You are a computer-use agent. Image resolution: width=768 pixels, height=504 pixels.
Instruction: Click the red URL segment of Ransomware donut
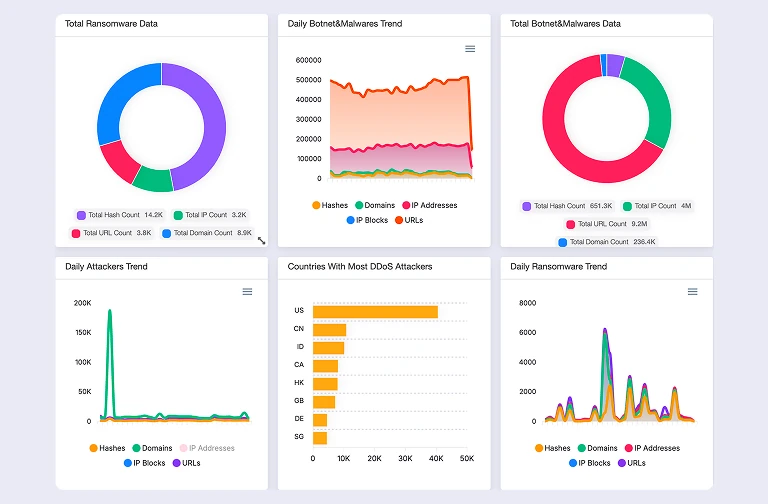120,162
